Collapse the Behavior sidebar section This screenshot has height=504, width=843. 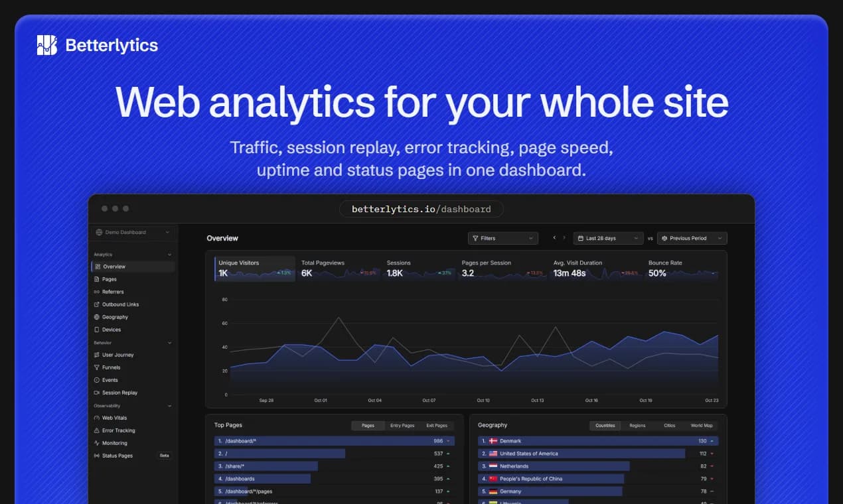coord(169,343)
